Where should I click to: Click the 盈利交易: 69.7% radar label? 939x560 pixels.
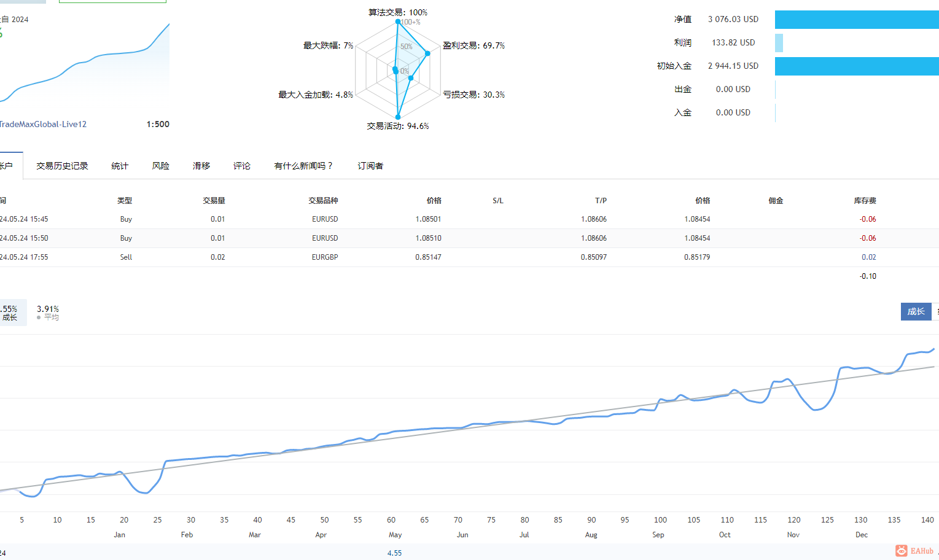(x=473, y=45)
